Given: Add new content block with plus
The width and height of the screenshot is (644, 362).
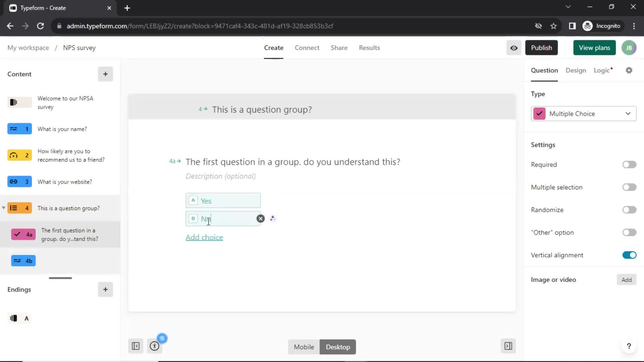Looking at the screenshot, I should click(x=105, y=74).
